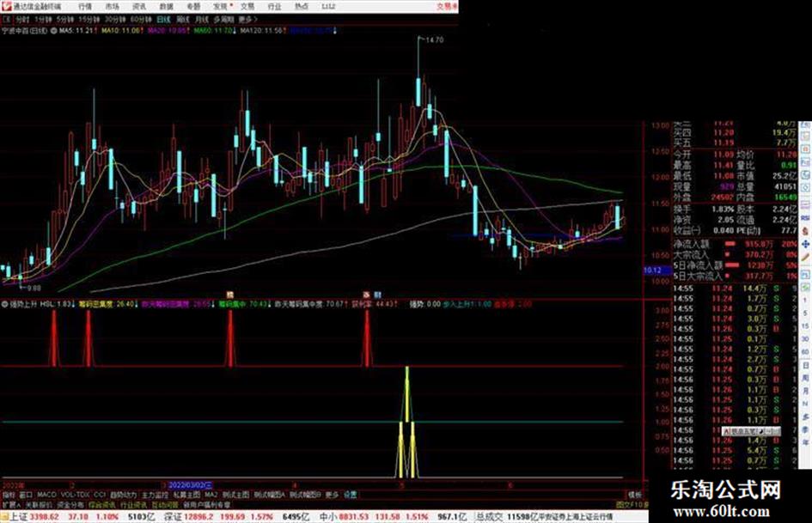This screenshot has height=523, width=812.
Task: Open the 行情 menu
Action: tap(85, 7)
